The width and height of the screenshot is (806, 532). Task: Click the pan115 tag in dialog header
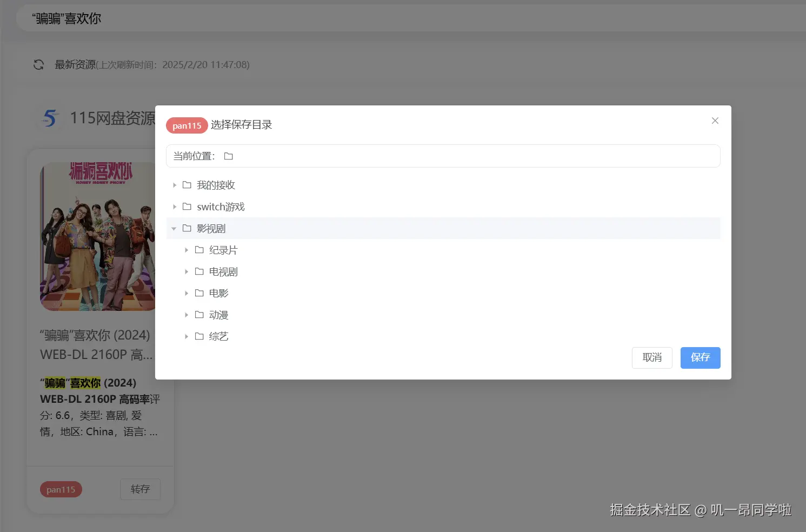click(x=186, y=125)
